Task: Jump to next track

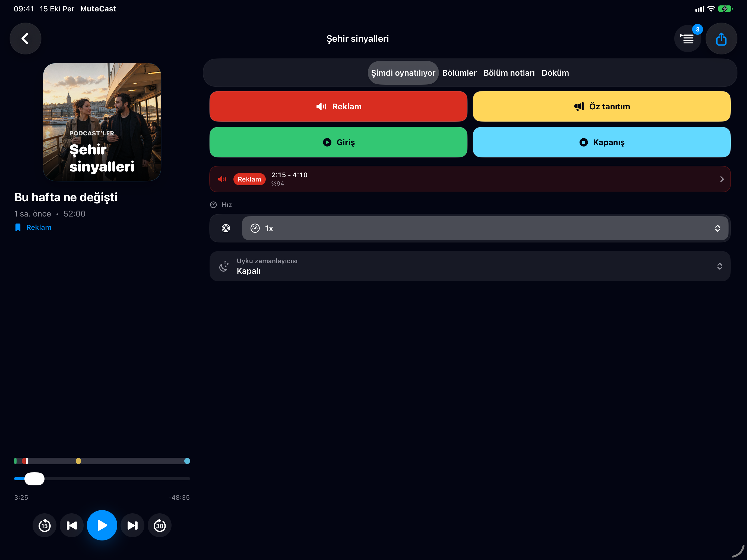Action: pyautogui.click(x=132, y=525)
